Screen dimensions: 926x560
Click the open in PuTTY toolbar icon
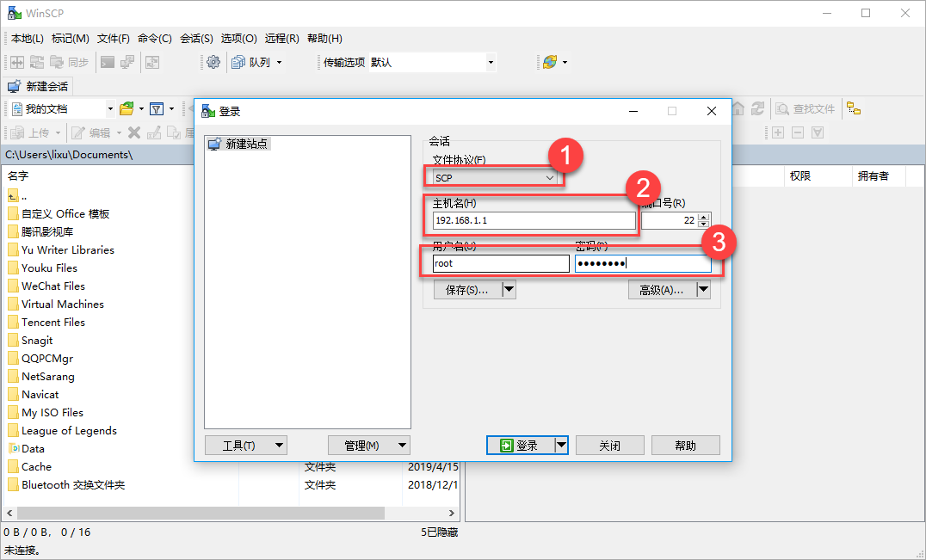127,62
